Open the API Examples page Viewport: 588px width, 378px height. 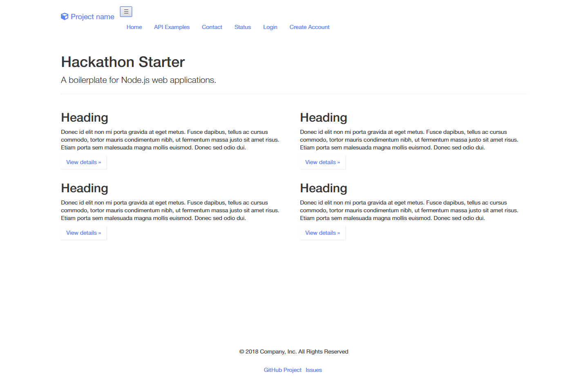[x=172, y=27]
